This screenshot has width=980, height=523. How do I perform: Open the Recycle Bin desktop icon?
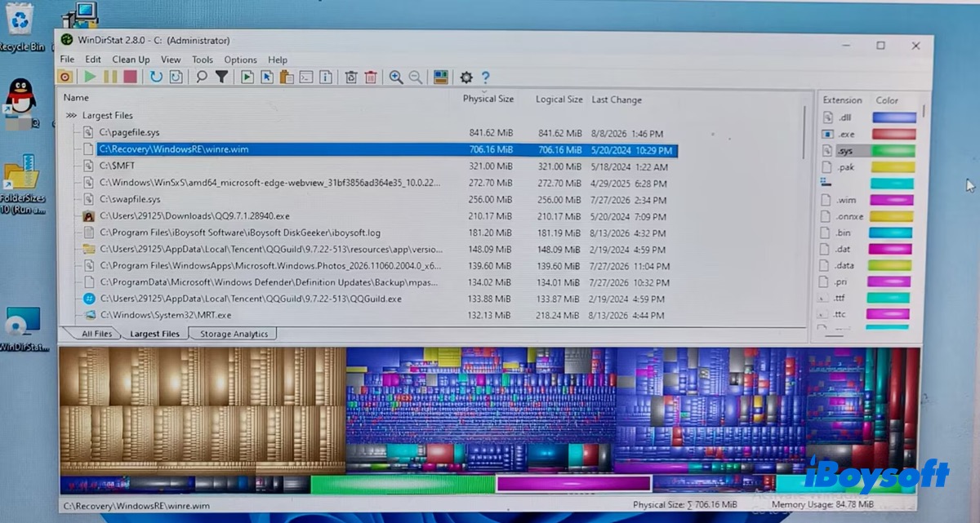20,28
